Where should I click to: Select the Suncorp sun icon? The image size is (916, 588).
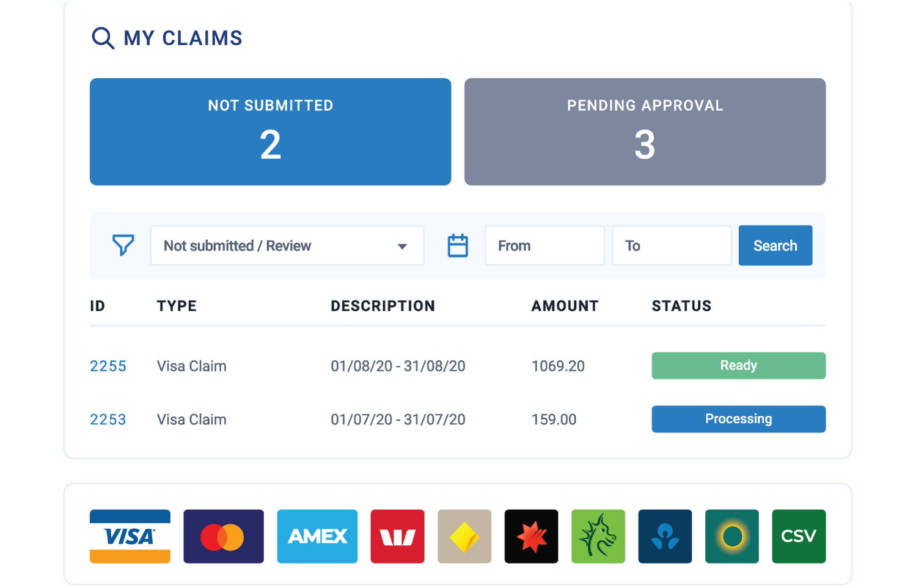[x=731, y=536]
